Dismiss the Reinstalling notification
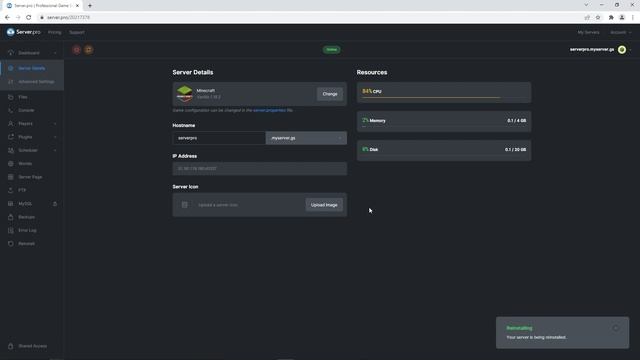 point(616,328)
